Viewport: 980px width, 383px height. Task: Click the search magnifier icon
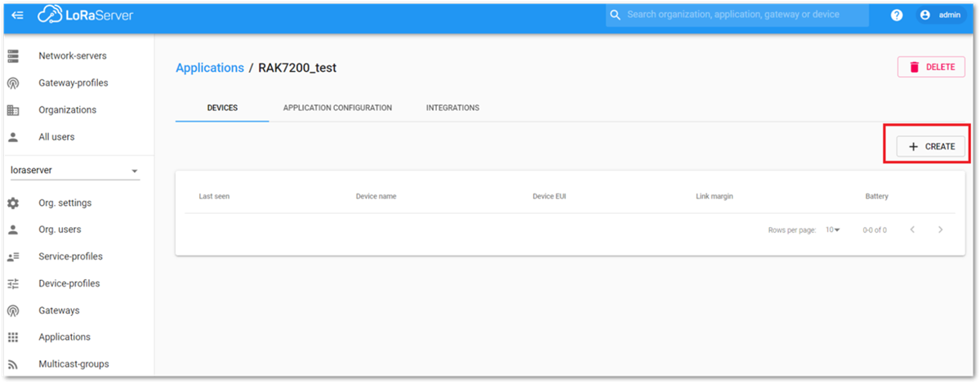[616, 15]
